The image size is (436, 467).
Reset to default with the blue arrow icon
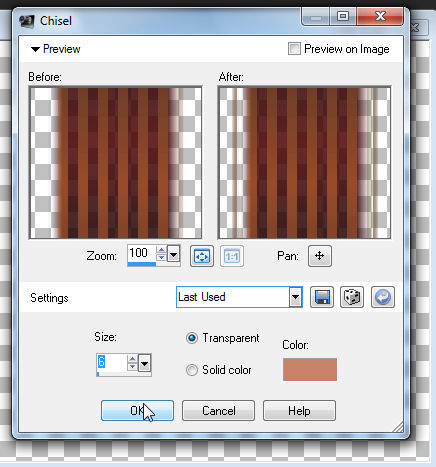383,297
